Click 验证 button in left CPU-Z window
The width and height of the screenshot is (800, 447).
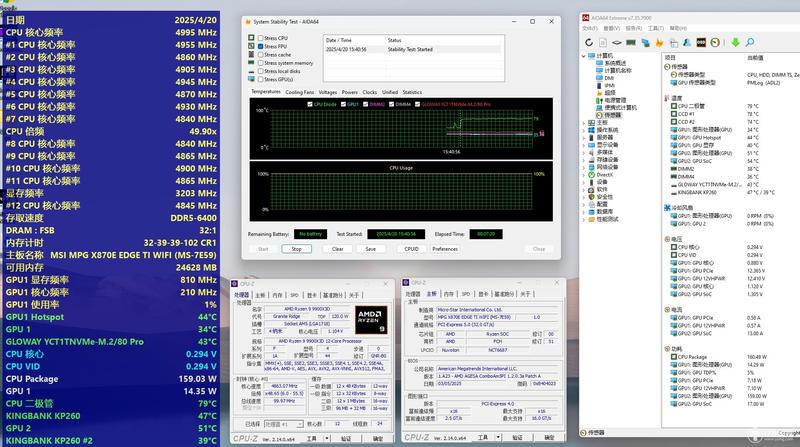[346, 438]
